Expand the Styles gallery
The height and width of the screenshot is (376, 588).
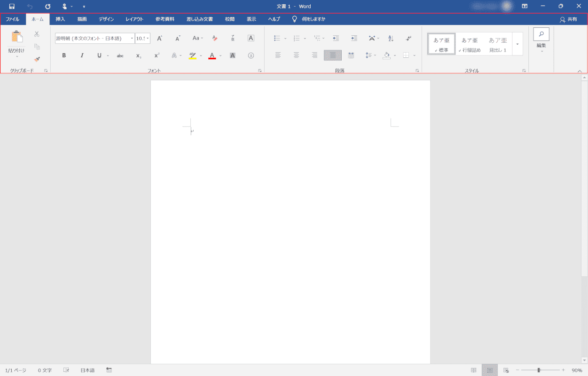(517, 44)
